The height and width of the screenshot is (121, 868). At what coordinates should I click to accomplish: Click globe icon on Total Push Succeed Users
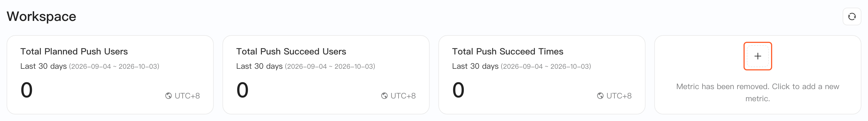click(x=384, y=96)
